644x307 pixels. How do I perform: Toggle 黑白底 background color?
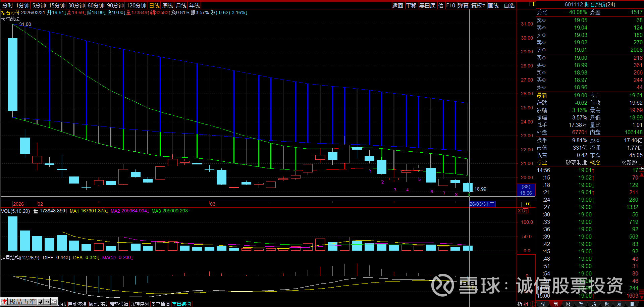pyautogui.click(x=427, y=5)
